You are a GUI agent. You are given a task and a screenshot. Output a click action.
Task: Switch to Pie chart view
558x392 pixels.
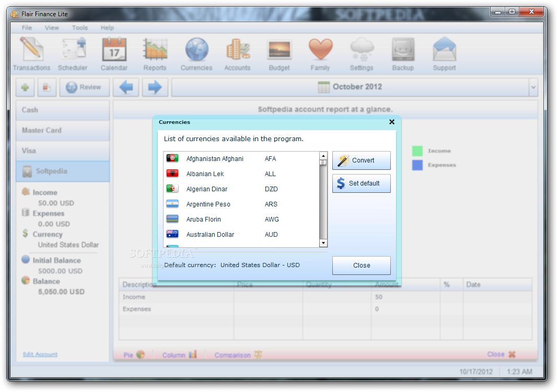pos(134,355)
